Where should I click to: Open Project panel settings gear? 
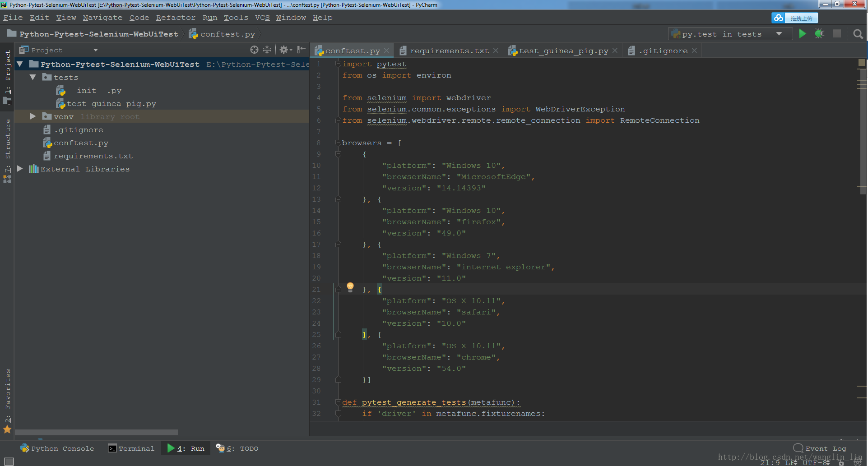coord(284,50)
